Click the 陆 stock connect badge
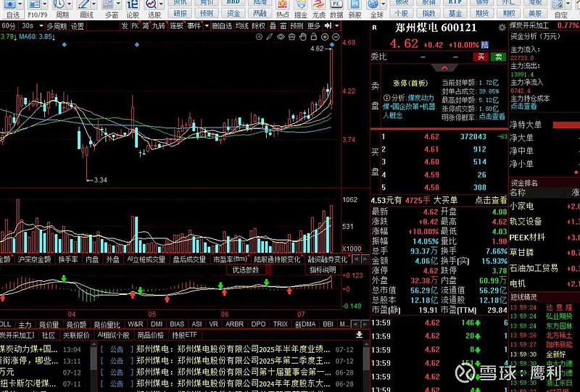Image resolution: width=580 pixels, height=392 pixels. [x=484, y=45]
